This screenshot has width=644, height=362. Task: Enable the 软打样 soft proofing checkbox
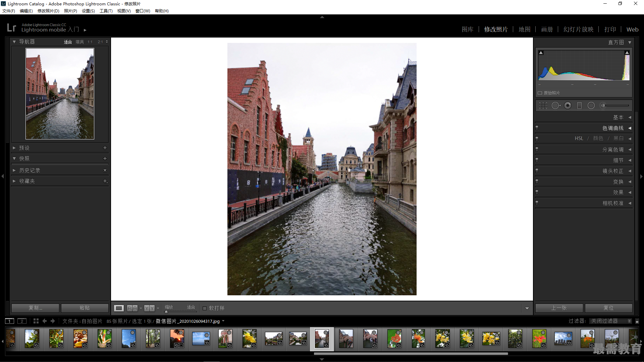(x=205, y=308)
